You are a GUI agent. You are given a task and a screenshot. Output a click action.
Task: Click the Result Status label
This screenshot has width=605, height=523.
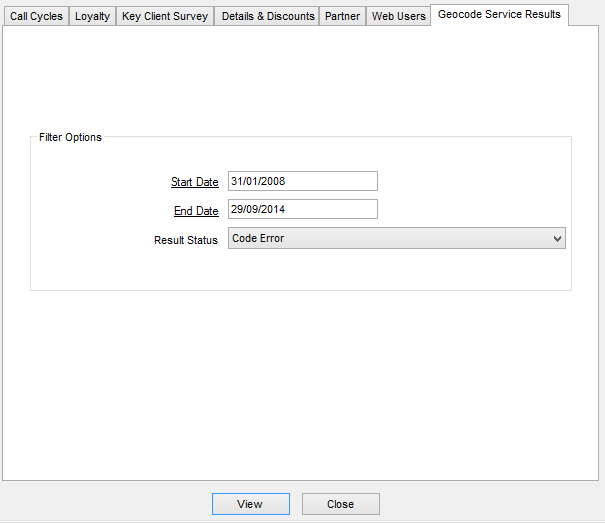point(186,240)
